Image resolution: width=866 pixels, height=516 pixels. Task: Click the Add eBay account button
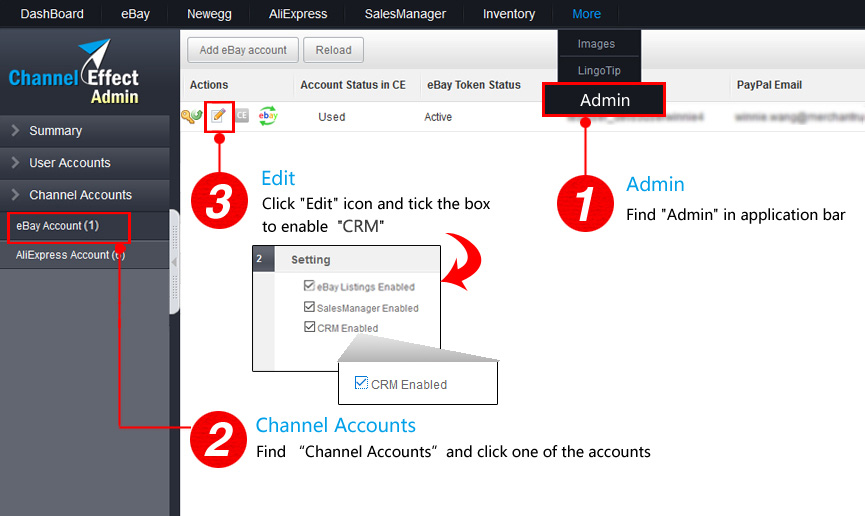point(243,50)
